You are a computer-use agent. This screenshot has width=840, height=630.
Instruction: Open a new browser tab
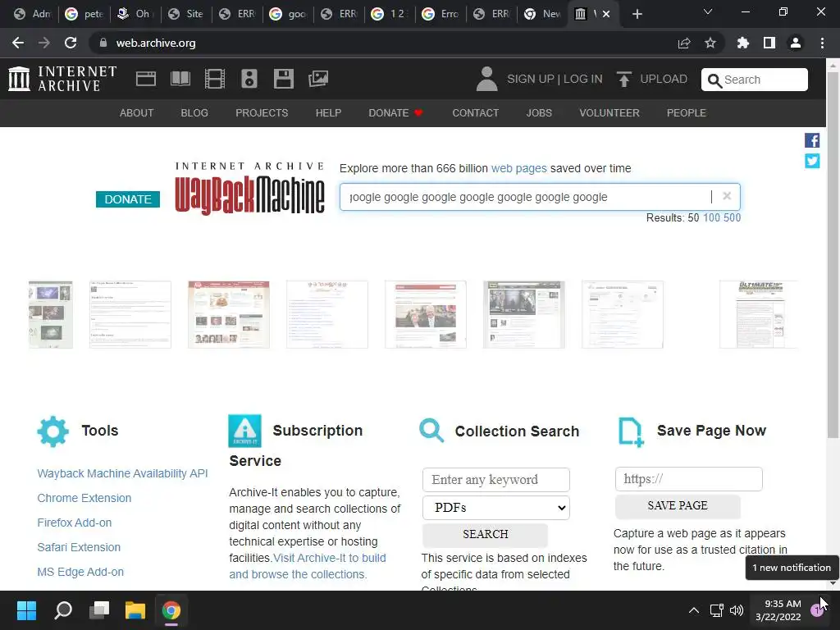pyautogui.click(x=637, y=14)
